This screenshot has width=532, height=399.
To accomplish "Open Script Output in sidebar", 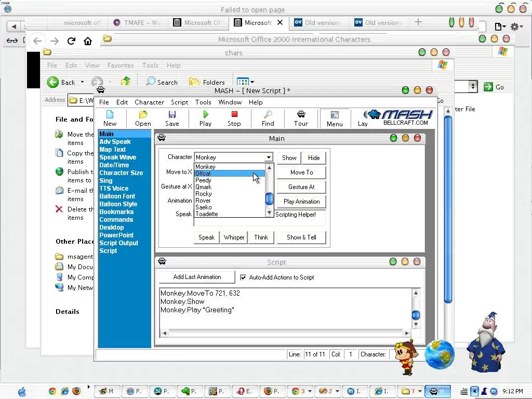I will click(119, 243).
